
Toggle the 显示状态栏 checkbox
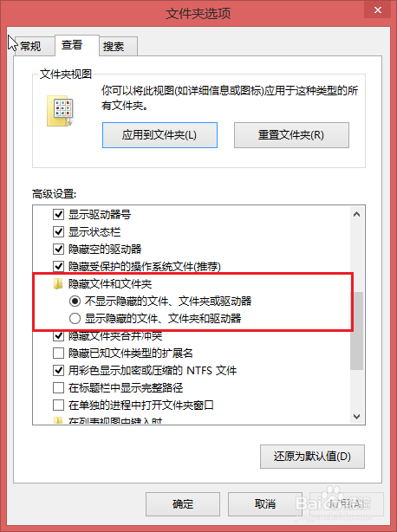58,231
